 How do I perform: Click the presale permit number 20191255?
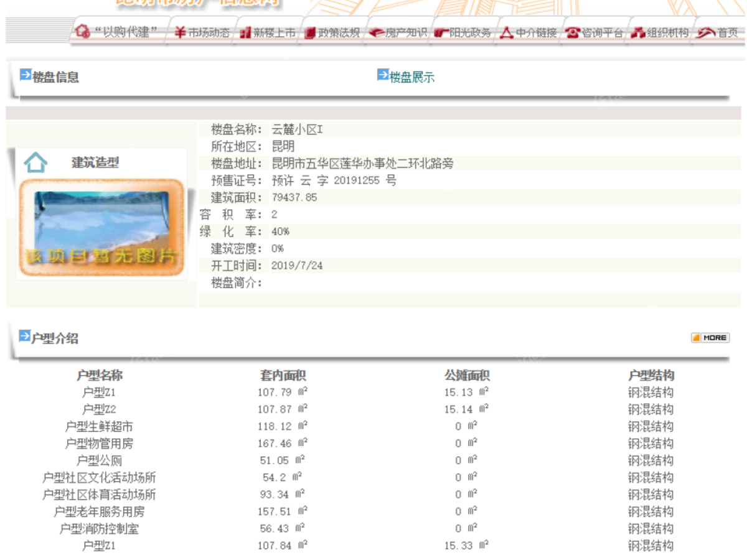(x=357, y=181)
